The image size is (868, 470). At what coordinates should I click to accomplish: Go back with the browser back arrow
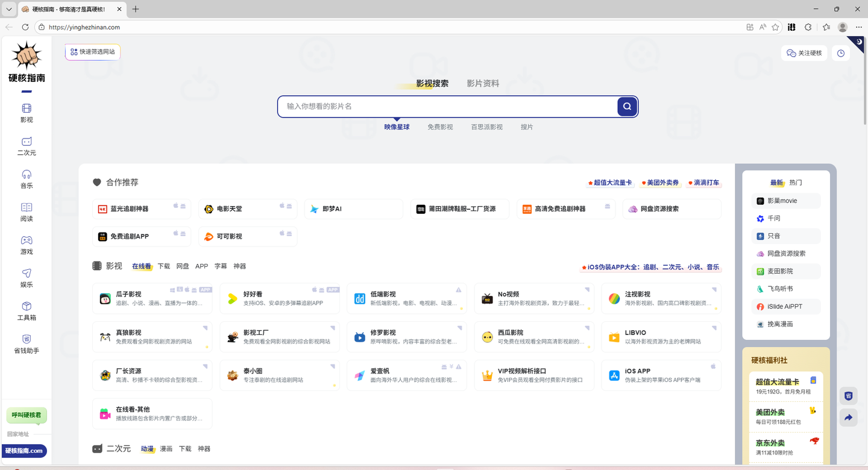click(x=9, y=27)
